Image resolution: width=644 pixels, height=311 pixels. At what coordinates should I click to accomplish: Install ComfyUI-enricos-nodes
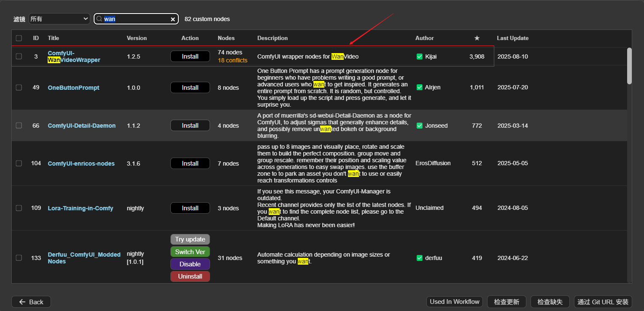click(x=190, y=164)
